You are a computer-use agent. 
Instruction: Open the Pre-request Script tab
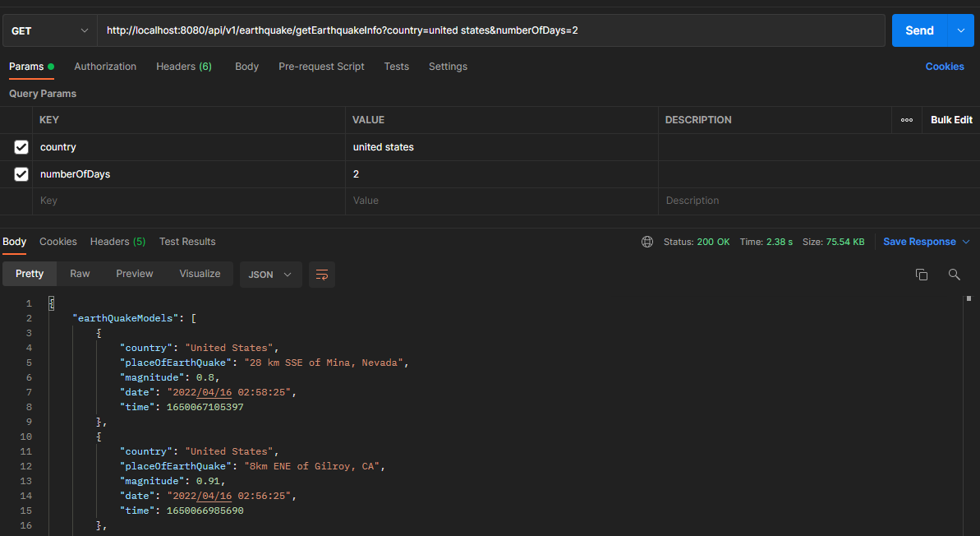pos(321,67)
